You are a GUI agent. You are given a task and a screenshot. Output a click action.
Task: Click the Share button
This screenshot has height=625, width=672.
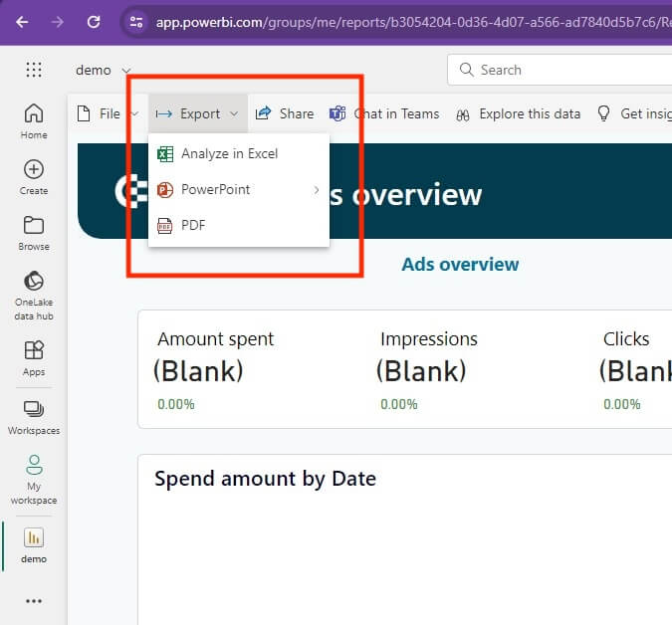(285, 113)
